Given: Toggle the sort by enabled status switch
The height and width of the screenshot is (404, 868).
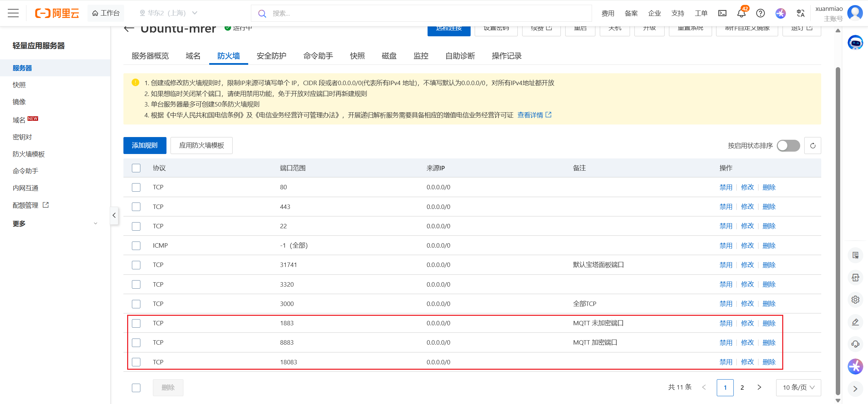Looking at the screenshot, I should tap(788, 146).
